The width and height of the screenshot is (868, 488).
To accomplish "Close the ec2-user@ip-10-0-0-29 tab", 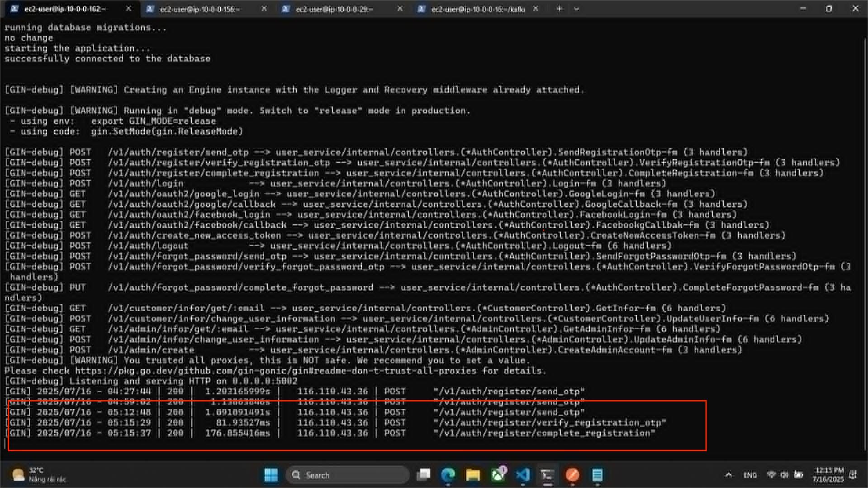I will coord(400,9).
